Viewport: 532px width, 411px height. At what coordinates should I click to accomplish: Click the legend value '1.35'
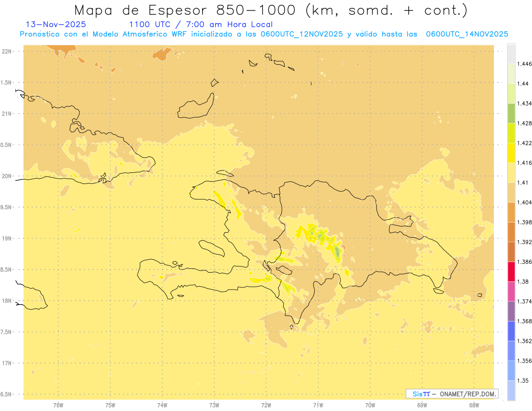click(x=524, y=381)
